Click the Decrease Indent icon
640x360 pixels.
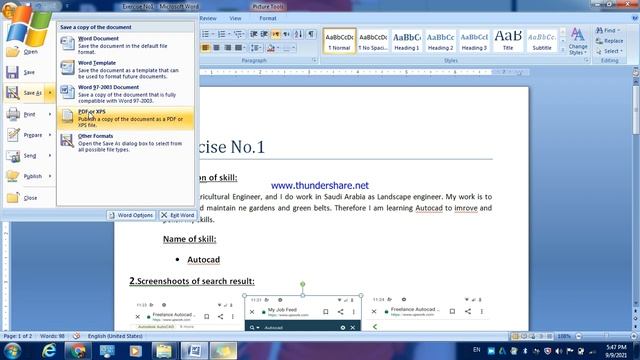point(253,34)
